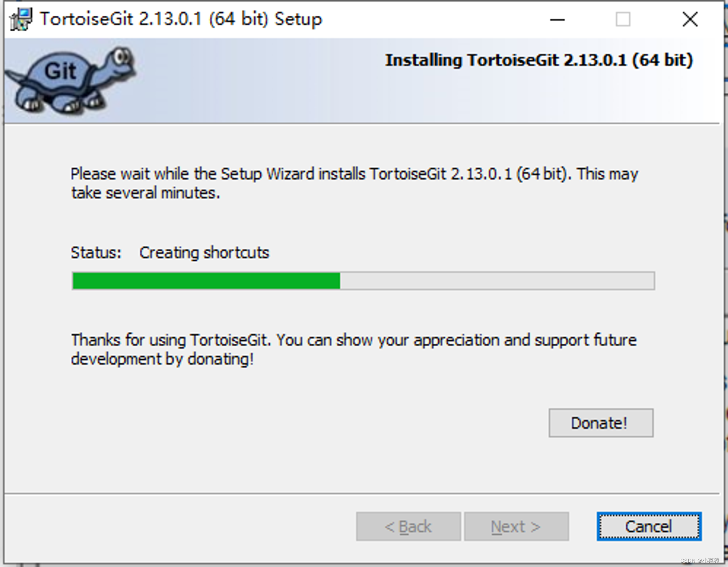The height and width of the screenshot is (567, 728).
Task: Click the Thanks for using TortoiseGit message
Action: tap(354, 350)
